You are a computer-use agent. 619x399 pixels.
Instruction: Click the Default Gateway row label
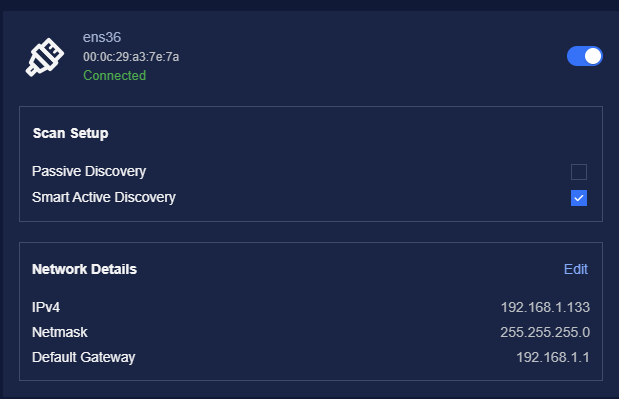pos(84,357)
